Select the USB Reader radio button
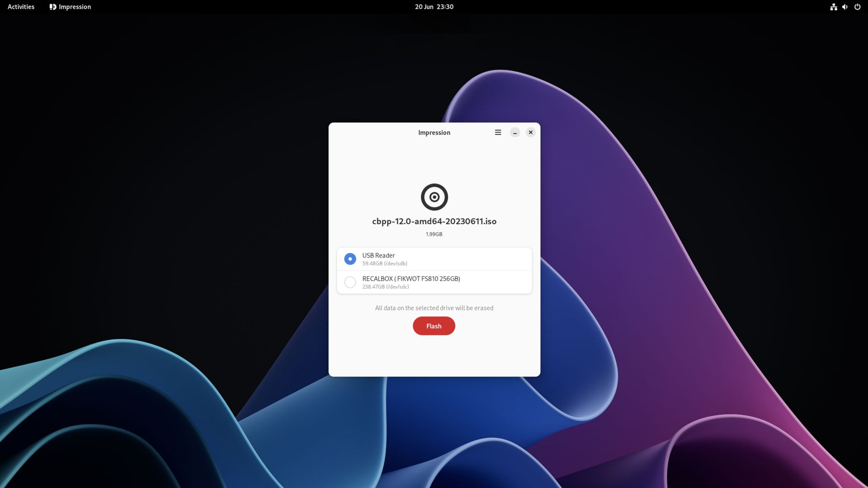 point(350,259)
